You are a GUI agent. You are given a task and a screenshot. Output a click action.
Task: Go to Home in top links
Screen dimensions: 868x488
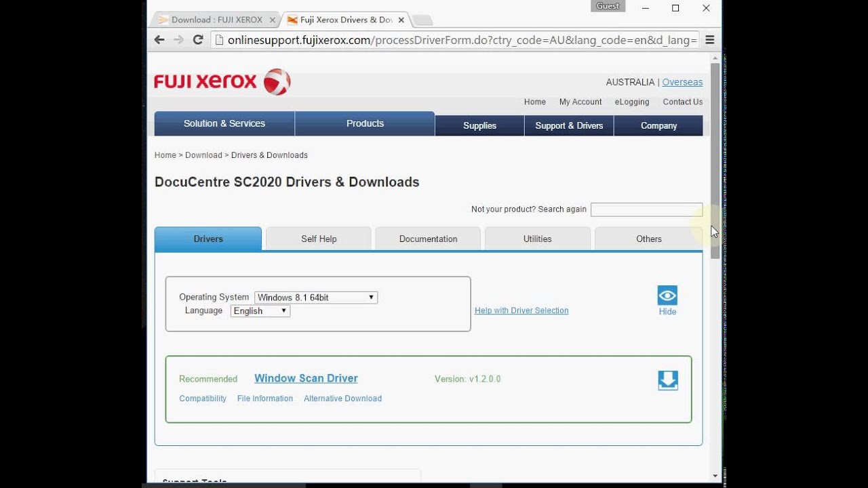pyautogui.click(x=535, y=102)
